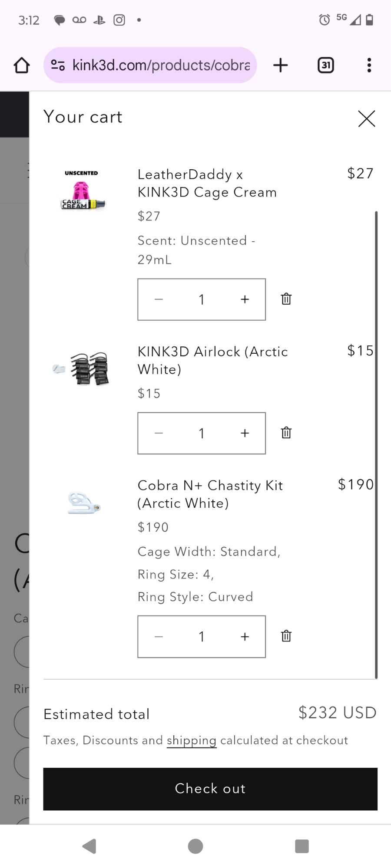Close the cart drawer X
The height and width of the screenshot is (868, 391).
pos(366,118)
